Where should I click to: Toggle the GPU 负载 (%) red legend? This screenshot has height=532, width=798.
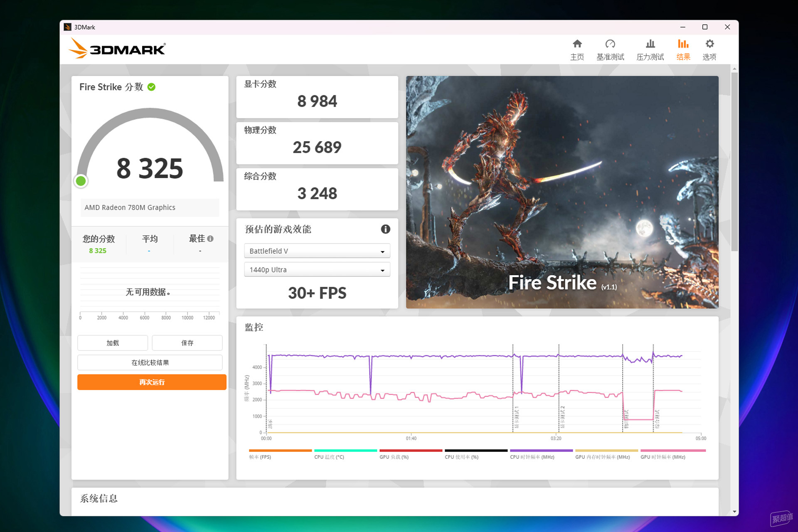coord(411,454)
